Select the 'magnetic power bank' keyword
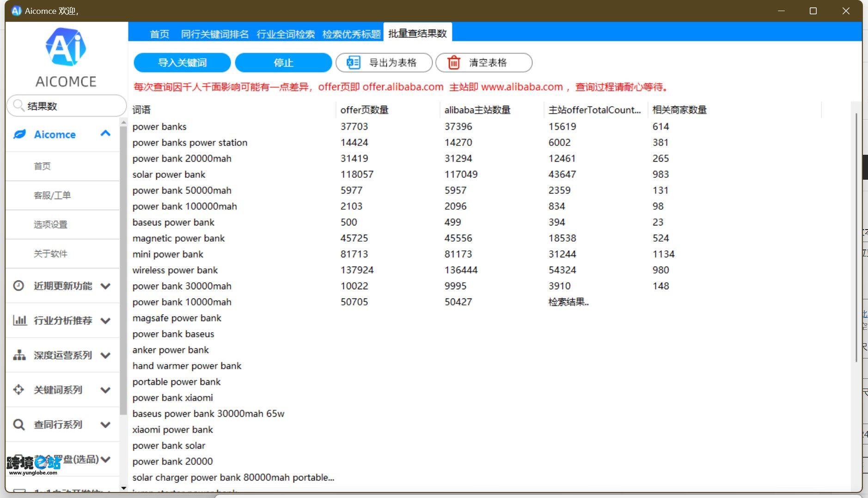The width and height of the screenshot is (868, 498). point(178,238)
